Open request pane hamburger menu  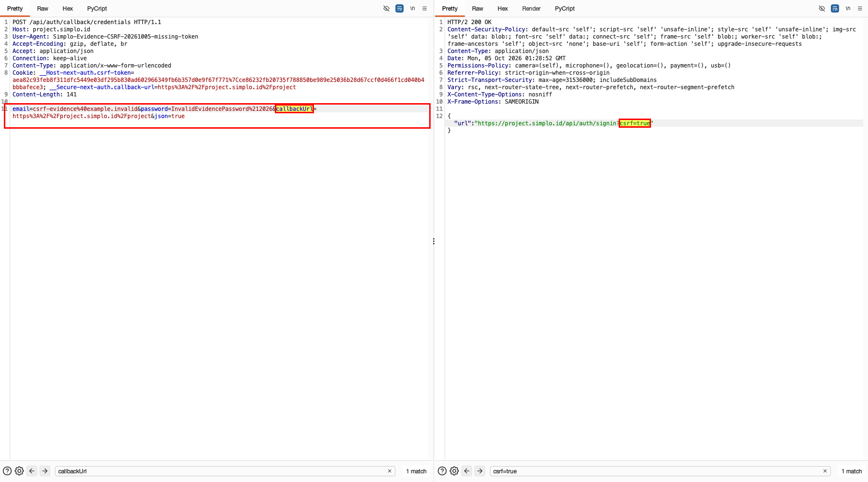pos(424,8)
